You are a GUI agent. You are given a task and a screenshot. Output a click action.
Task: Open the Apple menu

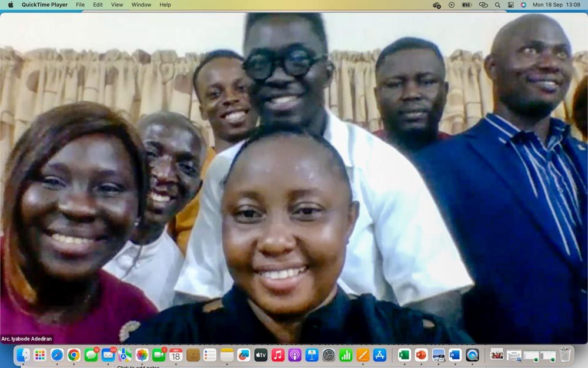11,5
